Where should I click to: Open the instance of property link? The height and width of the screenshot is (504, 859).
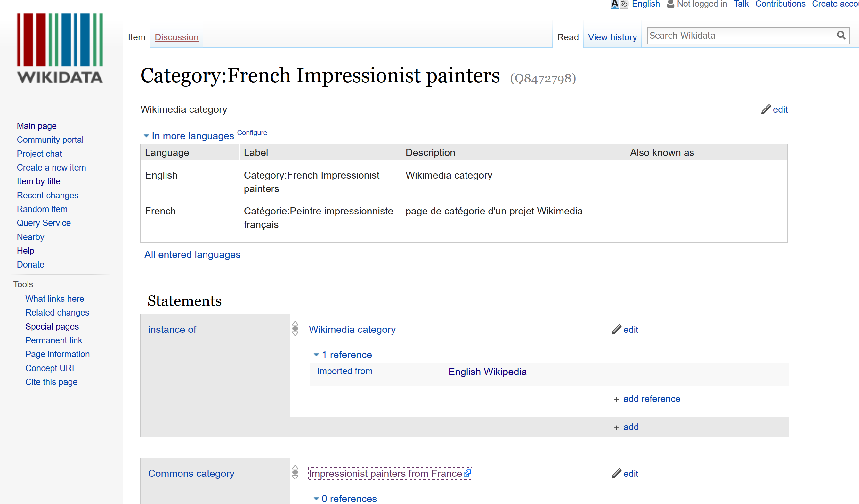click(x=172, y=330)
